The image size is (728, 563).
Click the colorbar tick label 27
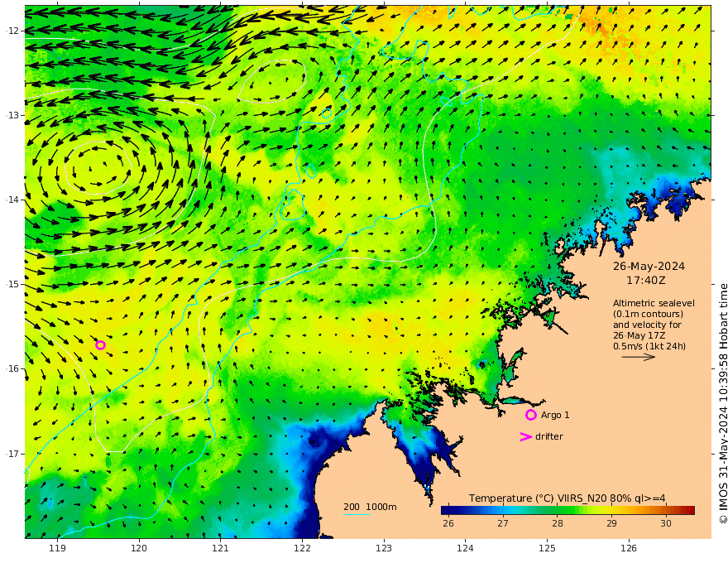tap(502, 523)
